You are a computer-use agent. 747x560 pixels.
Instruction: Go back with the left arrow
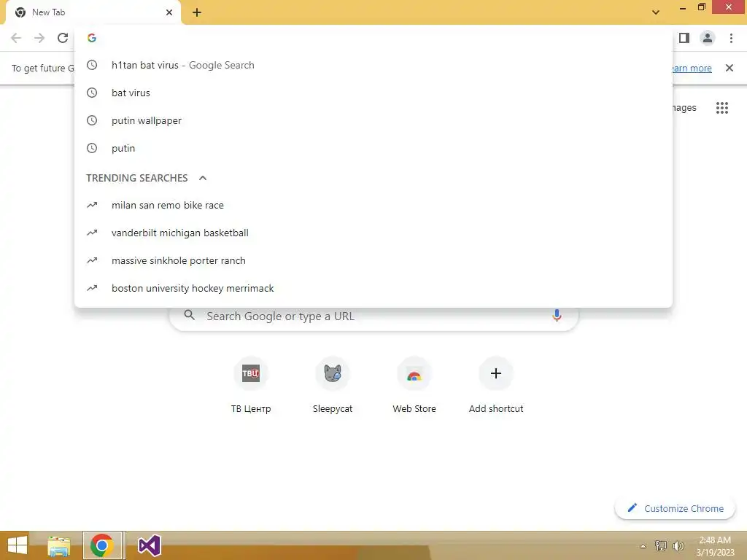pyautogui.click(x=16, y=38)
